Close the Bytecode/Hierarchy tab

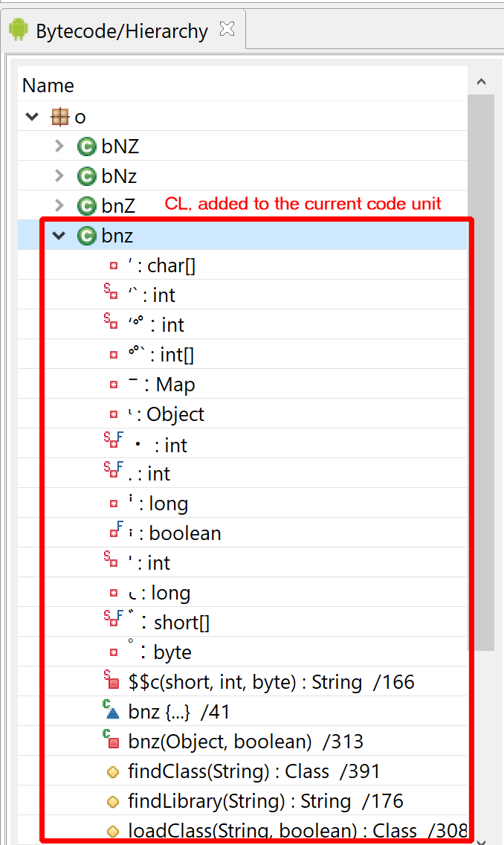click(227, 30)
